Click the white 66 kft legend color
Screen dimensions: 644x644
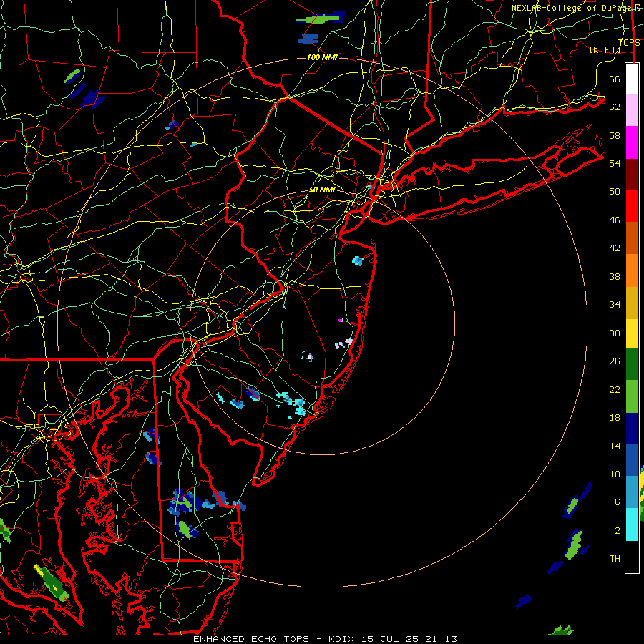[x=632, y=79]
